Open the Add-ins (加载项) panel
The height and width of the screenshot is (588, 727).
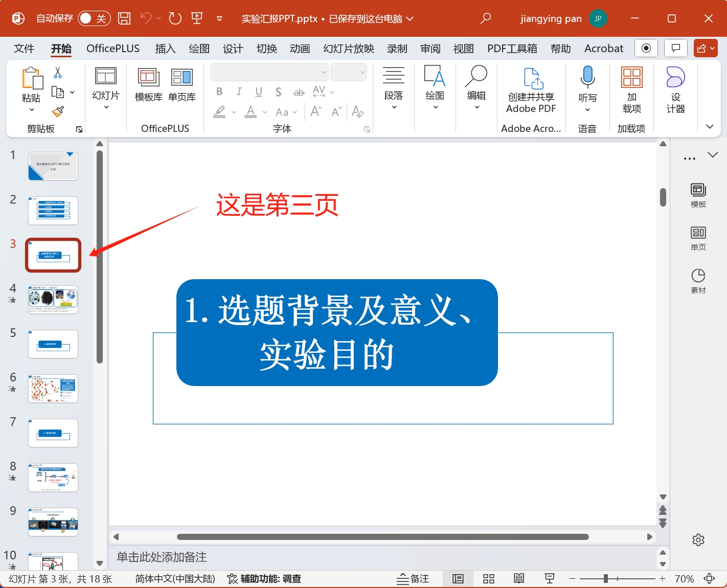pos(631,87)
